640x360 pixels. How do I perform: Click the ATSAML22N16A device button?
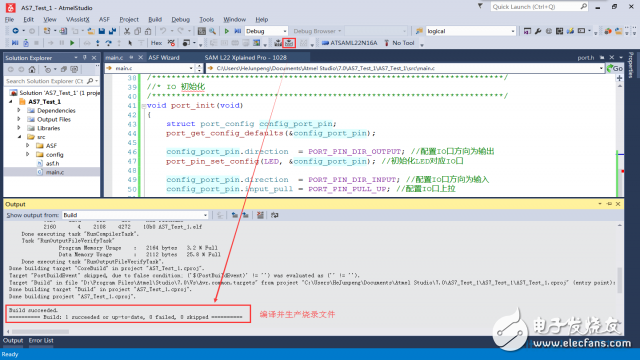349,43
